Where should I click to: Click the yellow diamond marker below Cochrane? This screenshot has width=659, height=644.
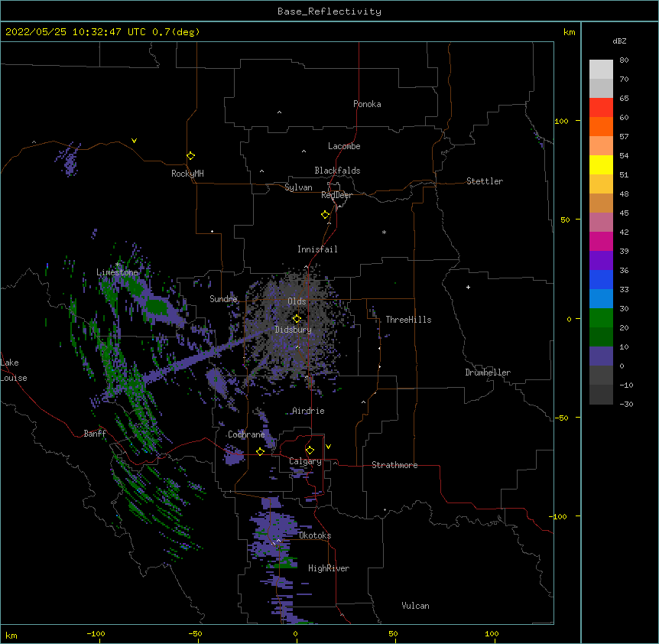pyautogui.click(x=260, y=451)
